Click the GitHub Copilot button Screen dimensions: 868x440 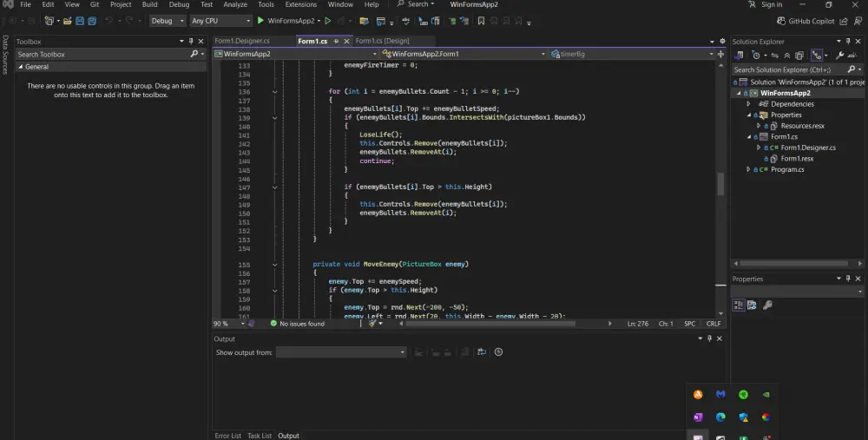(805, 20)
